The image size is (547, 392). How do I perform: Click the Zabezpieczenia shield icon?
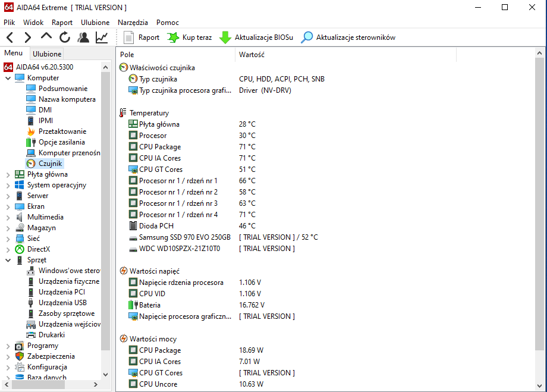(20, 356)
